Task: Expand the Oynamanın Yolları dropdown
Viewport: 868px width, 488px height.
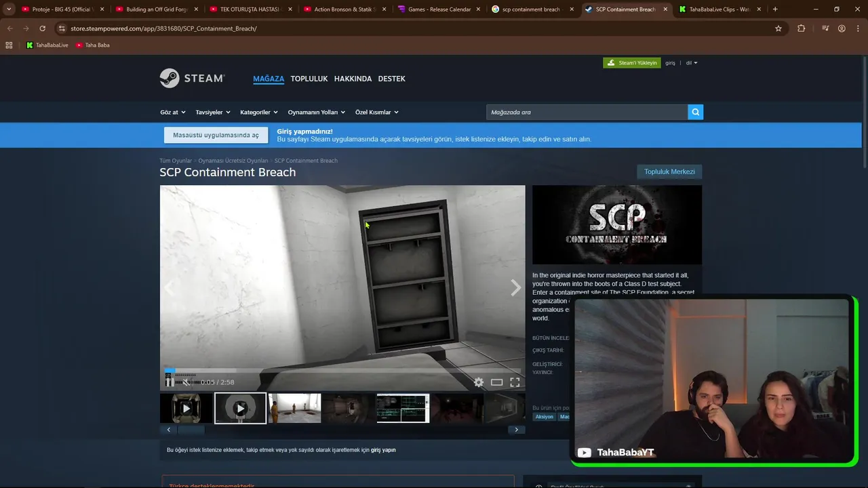Action: coord(317,112)
